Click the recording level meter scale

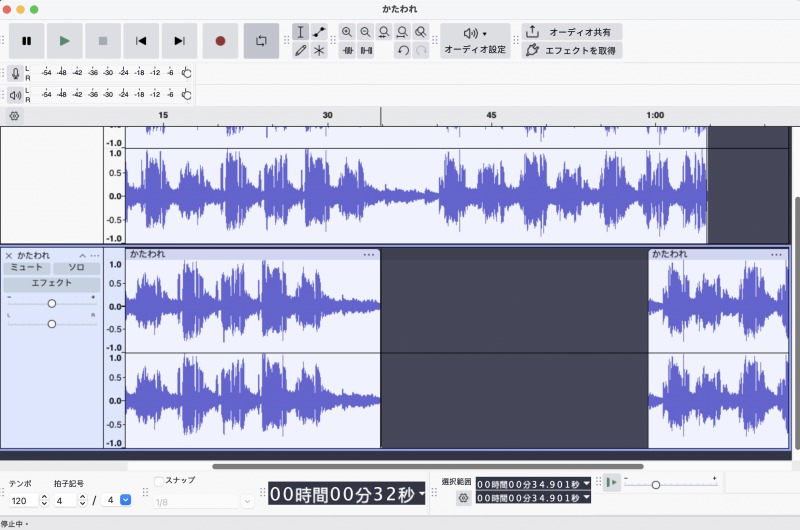[111, 73]
